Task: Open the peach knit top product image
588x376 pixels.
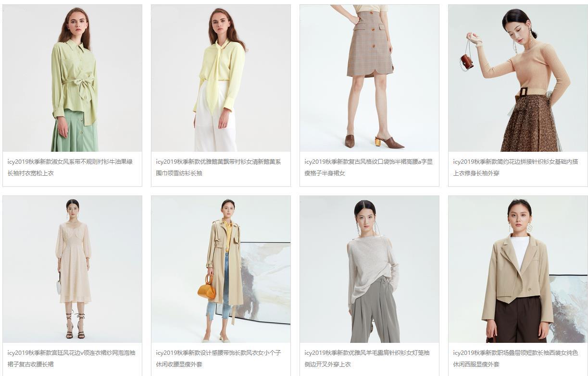Action: tap(518, 78)
